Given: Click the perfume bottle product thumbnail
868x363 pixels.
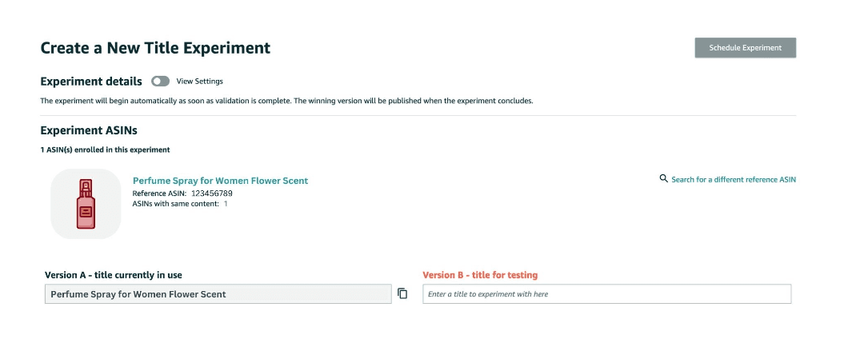Looking at the screenshot, I should click(x=86, y=204).
